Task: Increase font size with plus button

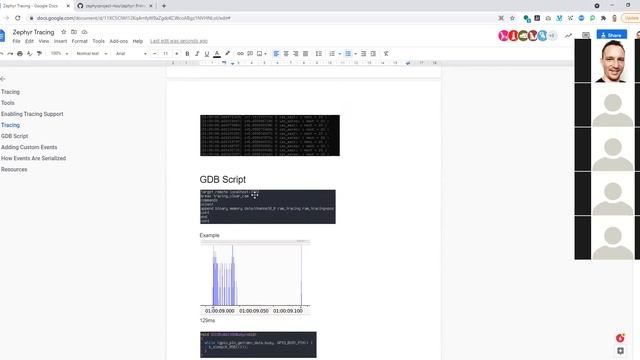Action: tap(176, 53)
